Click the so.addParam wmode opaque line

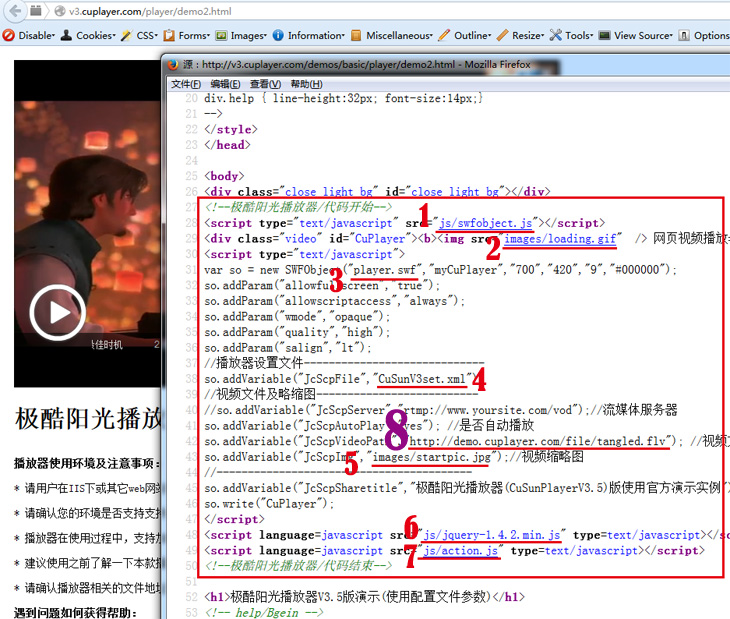point(297,316)
